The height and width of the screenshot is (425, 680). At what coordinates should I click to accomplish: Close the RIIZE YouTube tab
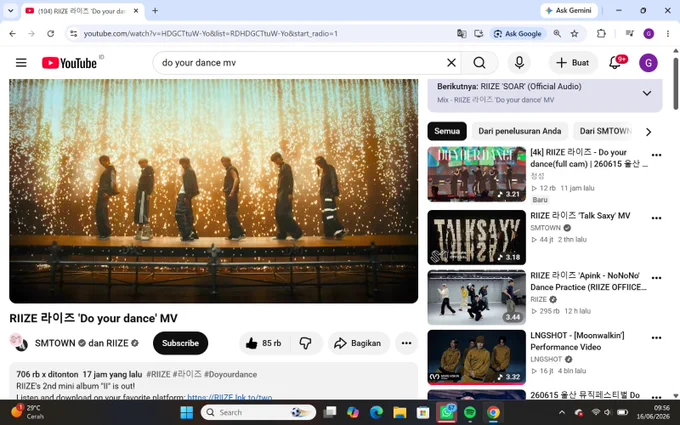pos(136,11)
